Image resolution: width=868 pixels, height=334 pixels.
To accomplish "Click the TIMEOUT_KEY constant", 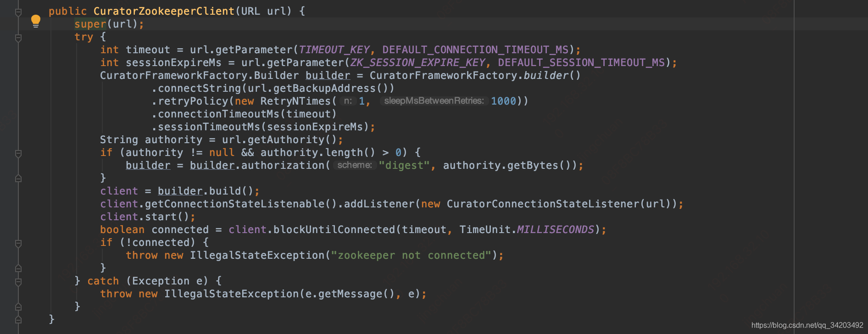I will pyautogui.click(x=334, y=50).
